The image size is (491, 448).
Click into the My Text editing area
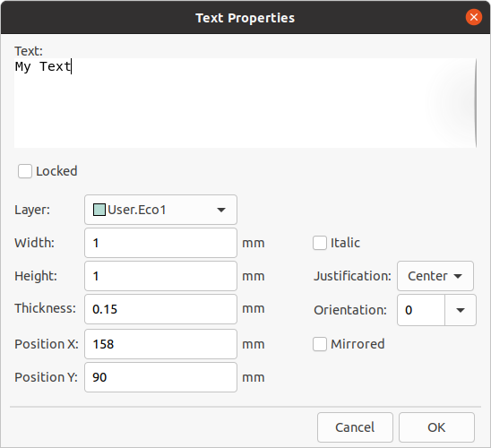(245, 103)
